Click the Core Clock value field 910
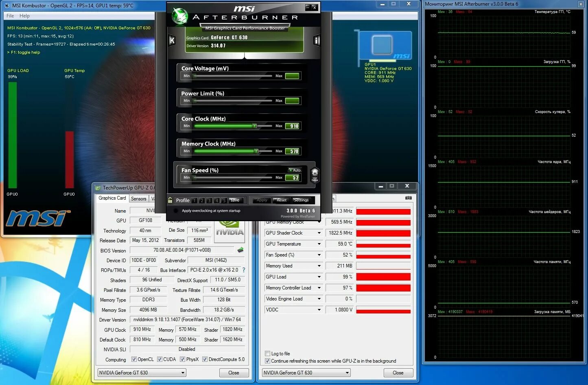This screenshot has width=588, height=385. click(292, 126)
